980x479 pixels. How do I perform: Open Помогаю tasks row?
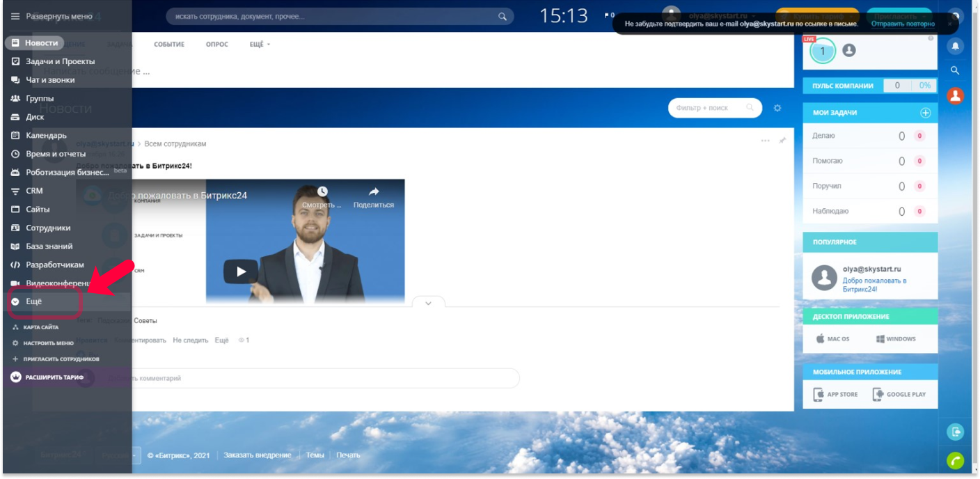pyautogui.click(x=870, y=161)
